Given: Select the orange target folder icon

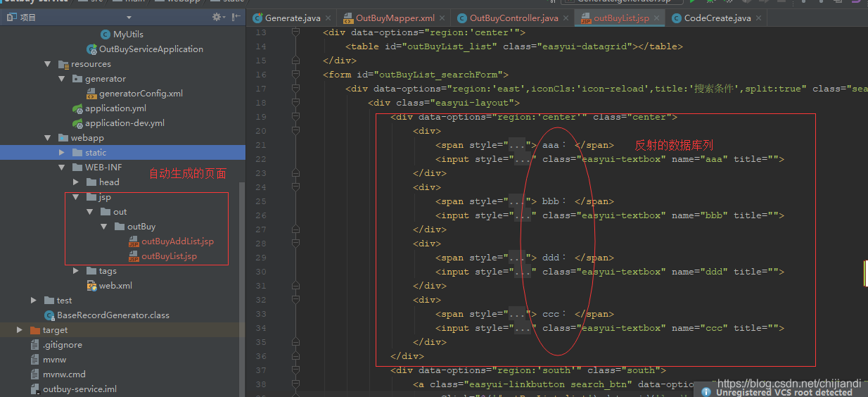Looking at the screenshot, I should [x=35, y=330].
